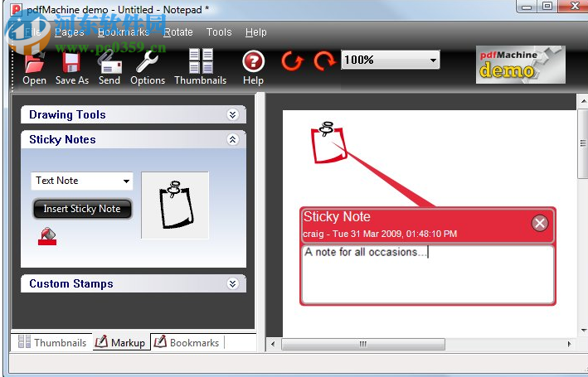The width and height of the screenshot is (588, 377).
Task: Switch to the Markup bottom tab
Action: (x=121, y=342)
